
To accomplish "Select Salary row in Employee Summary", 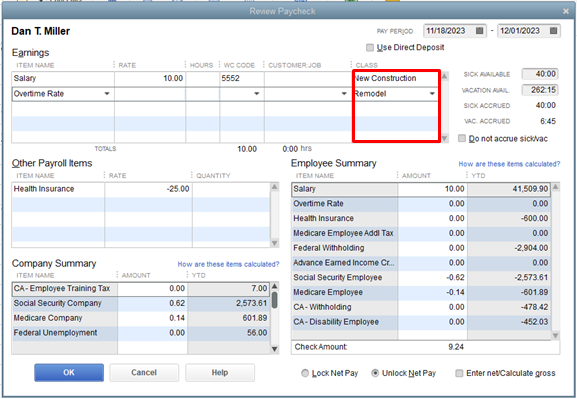I will click(421, 189).
